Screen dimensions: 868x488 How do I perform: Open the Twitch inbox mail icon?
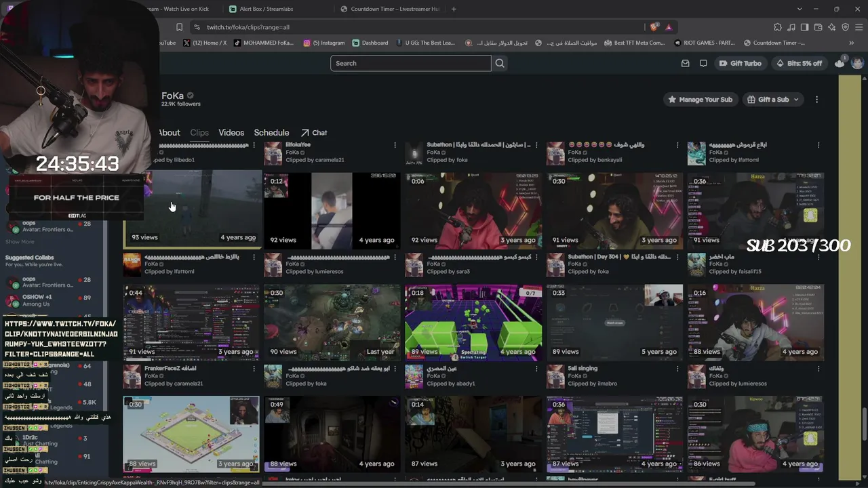pyautogui.click(x=686, y=63)
